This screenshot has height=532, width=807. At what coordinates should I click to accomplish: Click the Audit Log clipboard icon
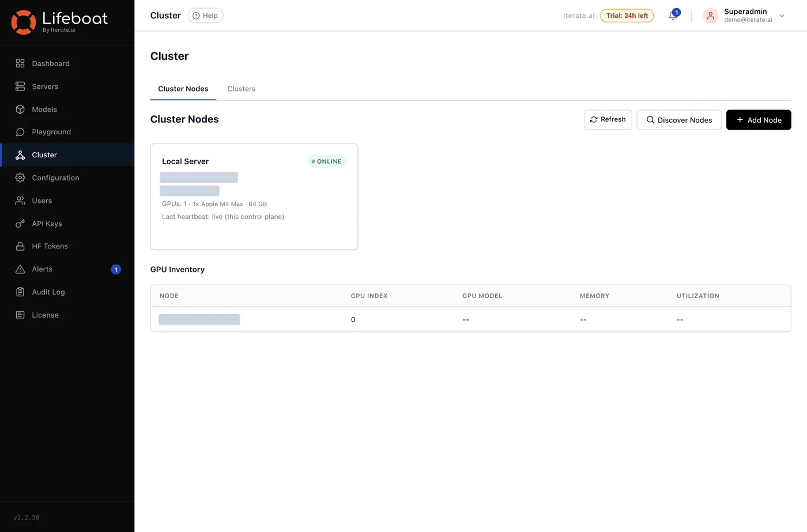click(x=20, y=292)
